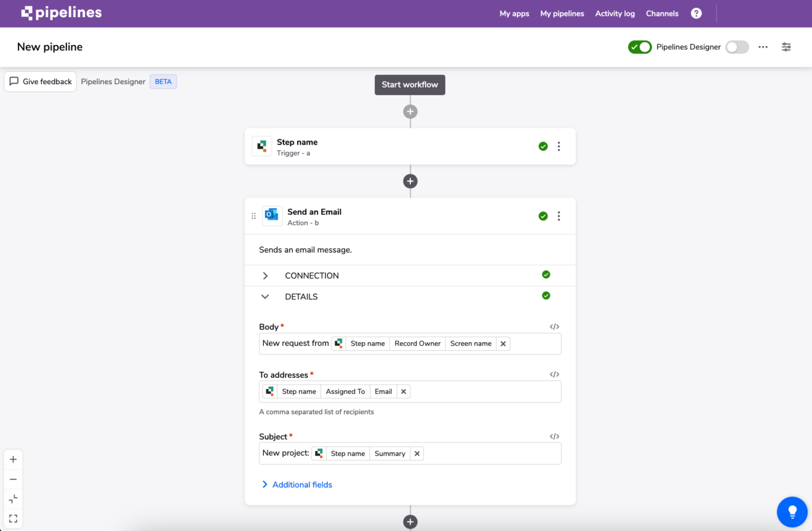The image size is (812, 531).
Task: Click the Help question mark icon
Action: [696, 13]
